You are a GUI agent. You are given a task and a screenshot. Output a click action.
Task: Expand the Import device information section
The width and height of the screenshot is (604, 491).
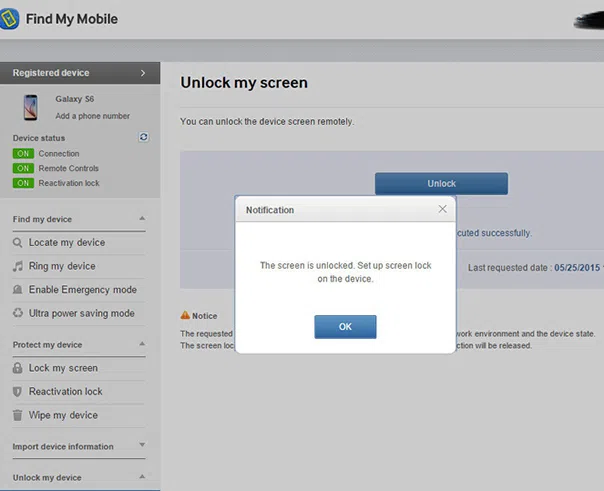point(142,445)
